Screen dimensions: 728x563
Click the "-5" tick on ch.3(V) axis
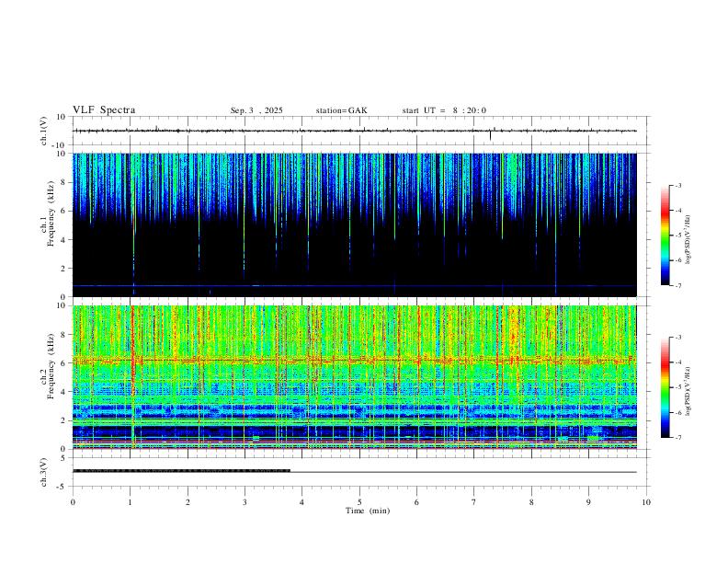[x=62, y=487]
